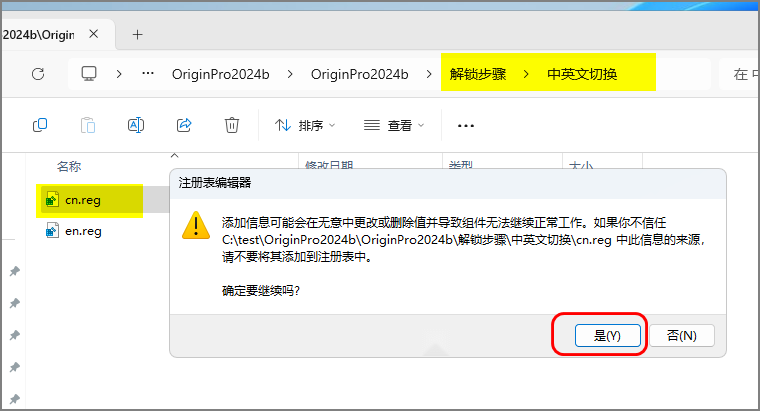Click the first OriginPro2024b breadcrumb
This screenshot has width=760, height=411.
click(x=221, y=74)
